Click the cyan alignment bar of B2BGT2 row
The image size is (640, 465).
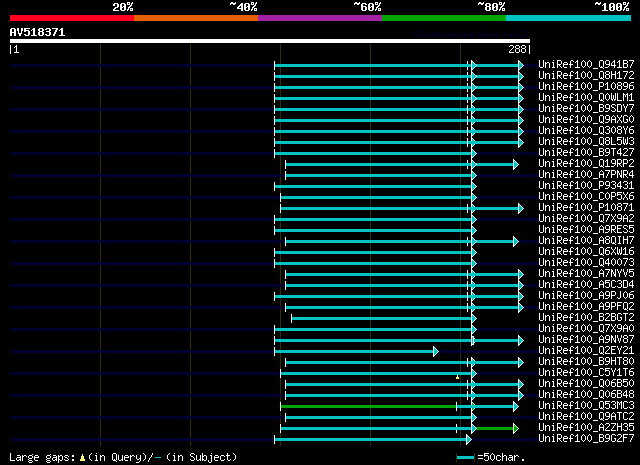(382, 318)
